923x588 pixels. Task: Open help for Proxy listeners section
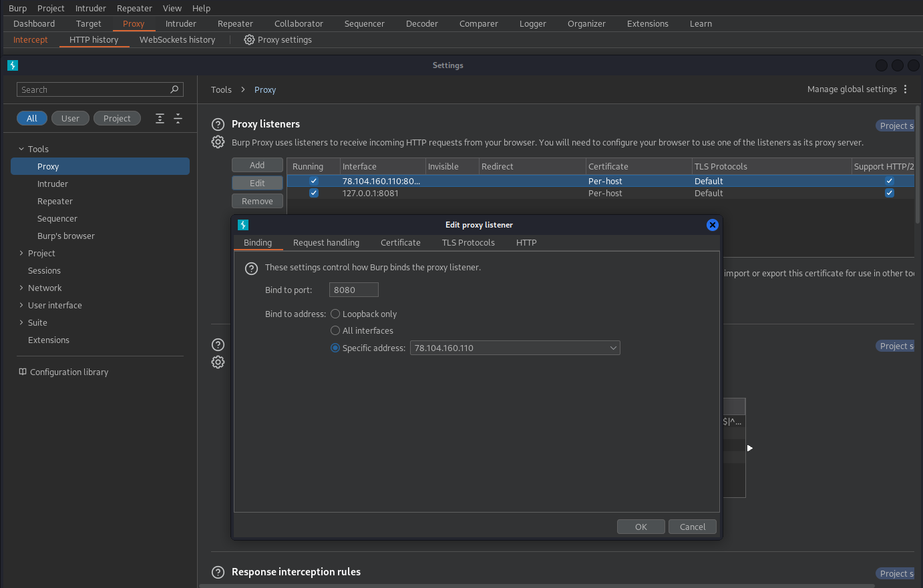point(218,124)
